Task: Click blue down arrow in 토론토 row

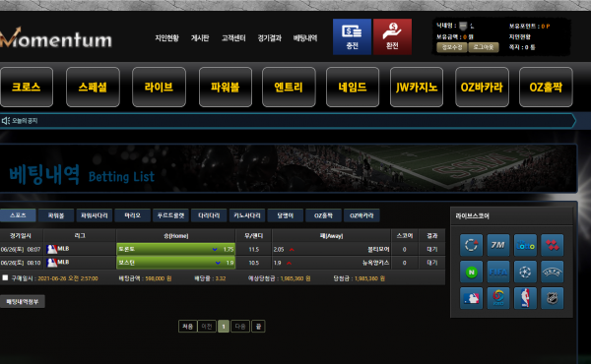Action: click(215, 249)
